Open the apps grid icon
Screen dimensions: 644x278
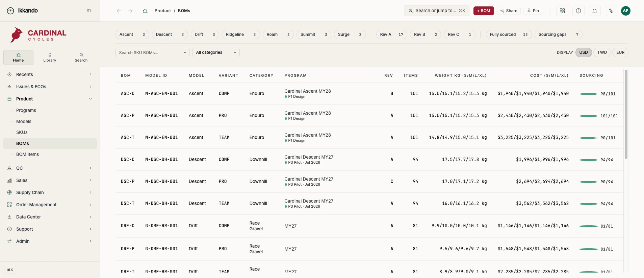[562, 11]
